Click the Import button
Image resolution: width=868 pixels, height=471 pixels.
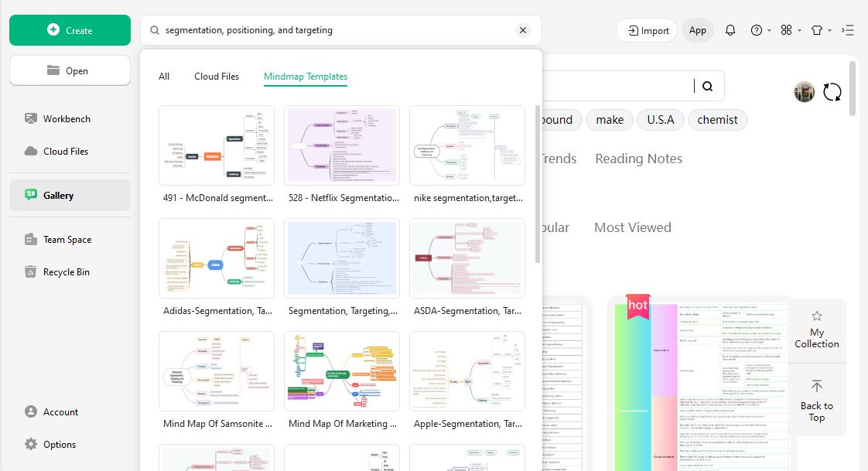point(648,30)
